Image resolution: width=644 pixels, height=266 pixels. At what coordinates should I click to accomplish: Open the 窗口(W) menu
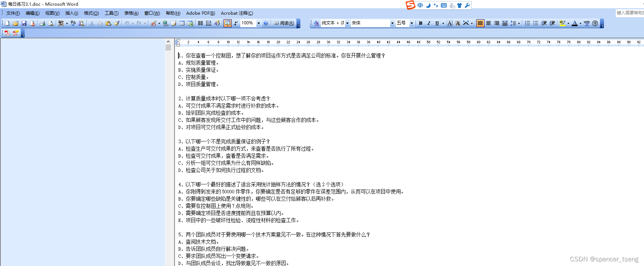(x=152, y=13)
